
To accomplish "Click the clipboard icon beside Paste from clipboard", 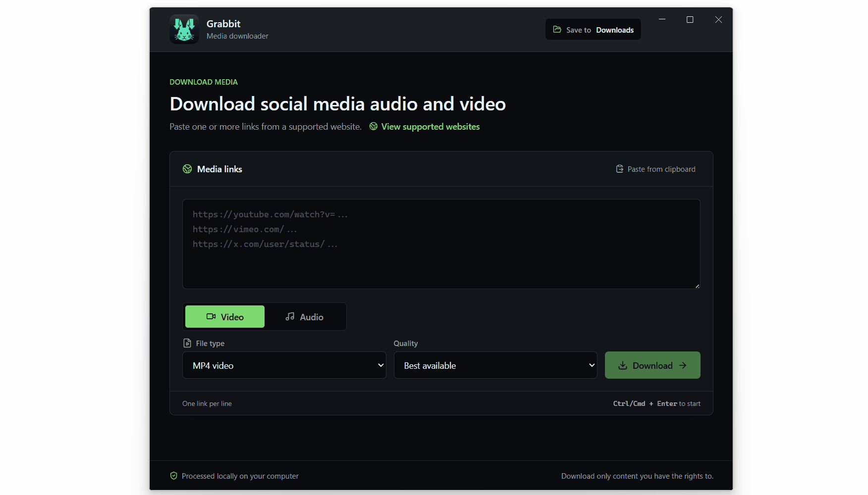I will coord(620,169).
